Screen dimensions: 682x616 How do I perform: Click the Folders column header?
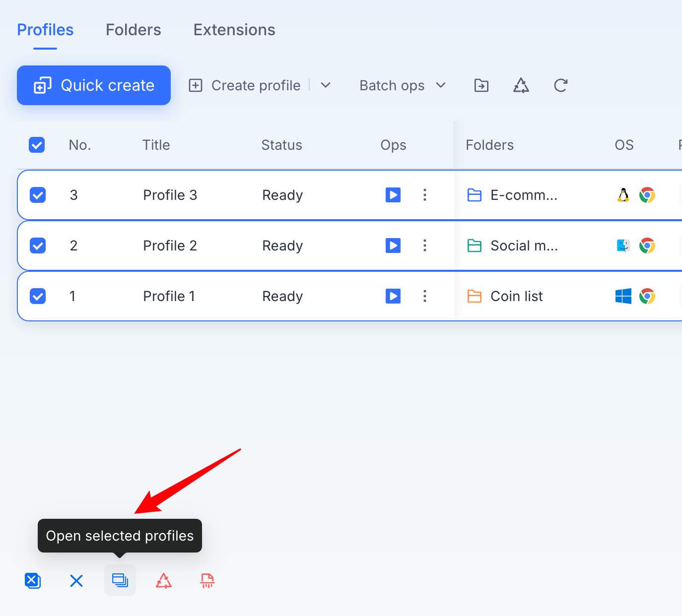point(490,145)
